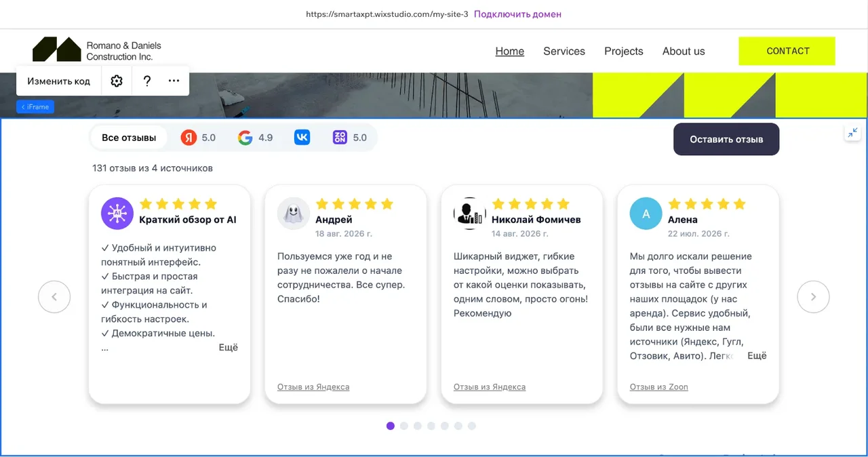The image size is (868, 457).
Task: Click the Оставить отзыв button
Action: click(726, 139)
